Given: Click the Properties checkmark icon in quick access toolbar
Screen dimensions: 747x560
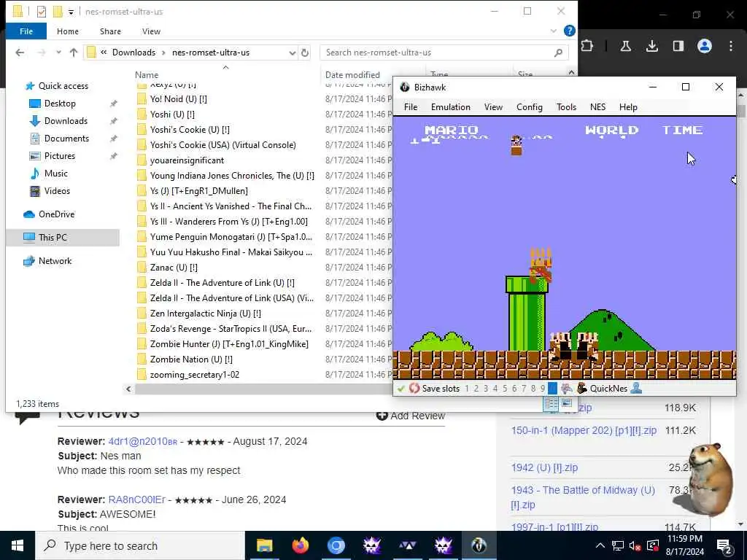Looking at the screenshot, I should 42,12.
